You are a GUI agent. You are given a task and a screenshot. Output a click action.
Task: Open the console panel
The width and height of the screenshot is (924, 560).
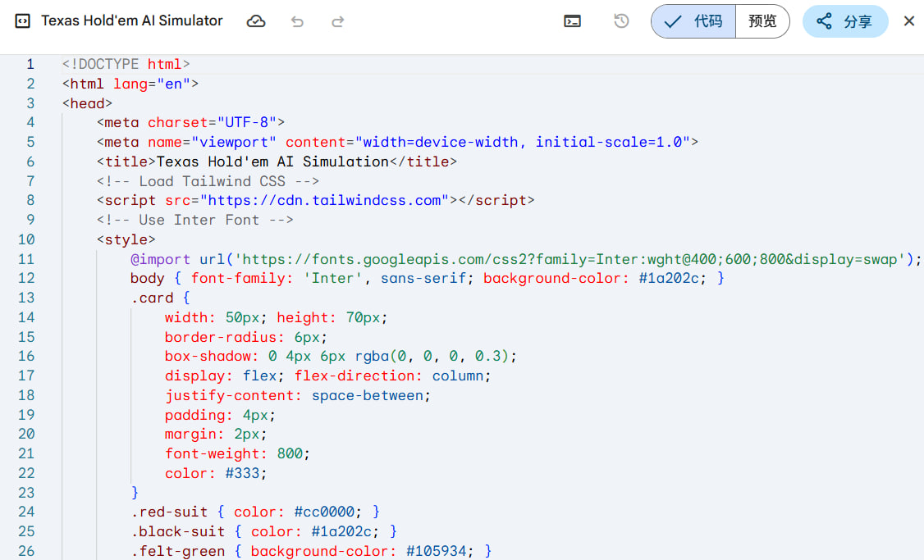click(x=573, y=21)
